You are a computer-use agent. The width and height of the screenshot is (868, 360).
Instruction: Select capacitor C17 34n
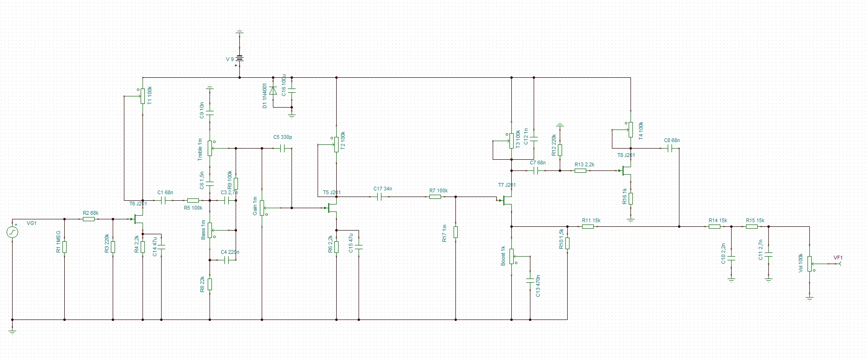point(381,197)
